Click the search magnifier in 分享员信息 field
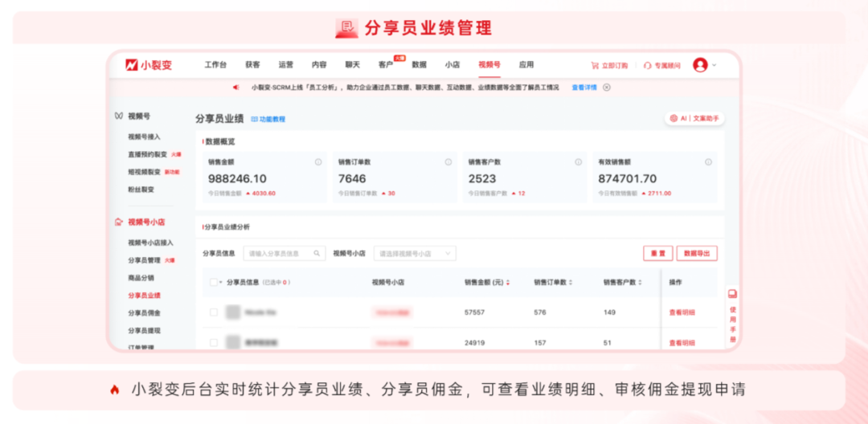The width and height of the screenshot is (868, 424). [x=317, y=254]
